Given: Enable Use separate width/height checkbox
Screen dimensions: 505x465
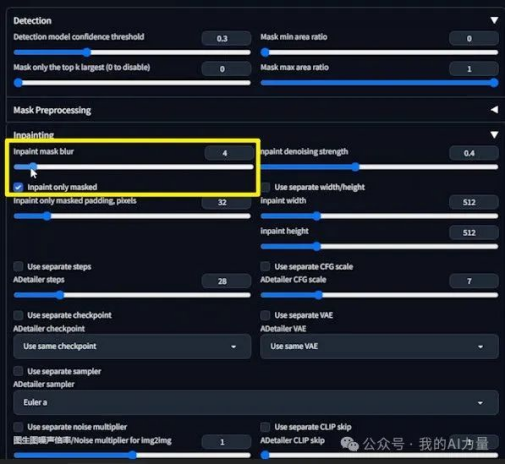Looking at the screenshot, I should click(265, 187).
